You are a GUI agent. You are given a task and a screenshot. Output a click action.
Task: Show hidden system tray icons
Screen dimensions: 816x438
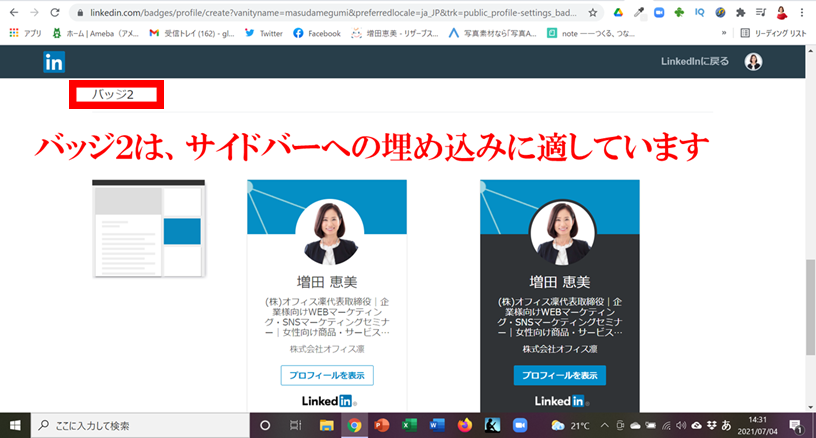[605, 425]
